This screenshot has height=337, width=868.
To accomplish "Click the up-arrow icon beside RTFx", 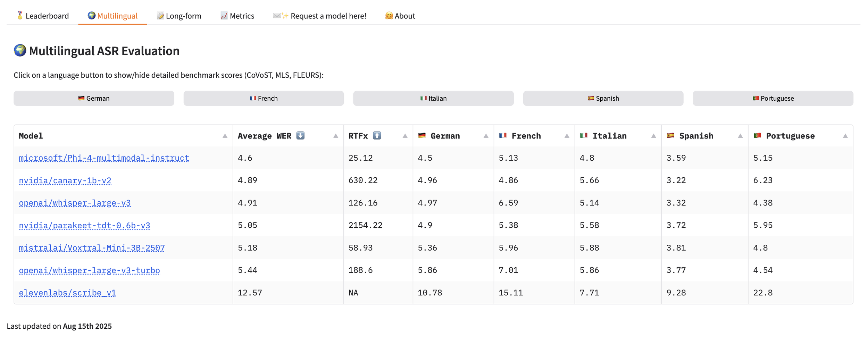I will (377, 136).
